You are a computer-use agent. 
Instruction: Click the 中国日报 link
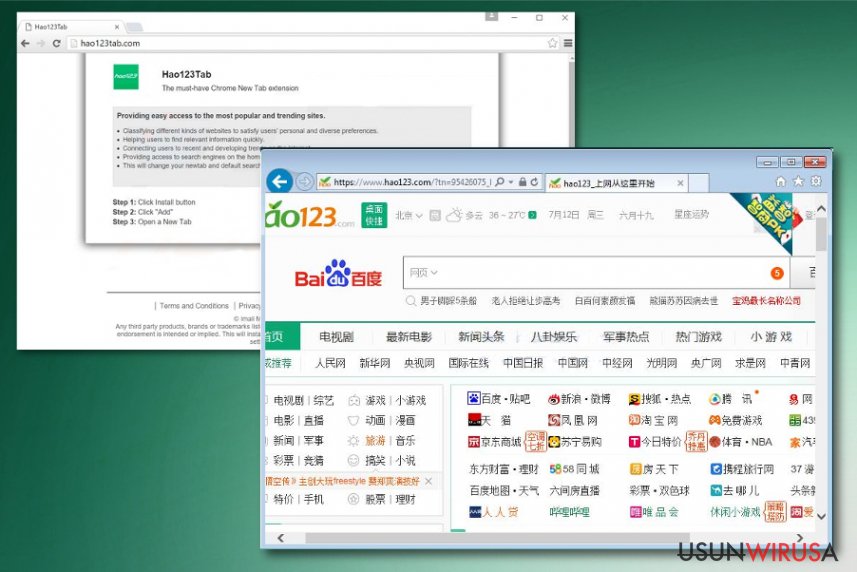523,363
